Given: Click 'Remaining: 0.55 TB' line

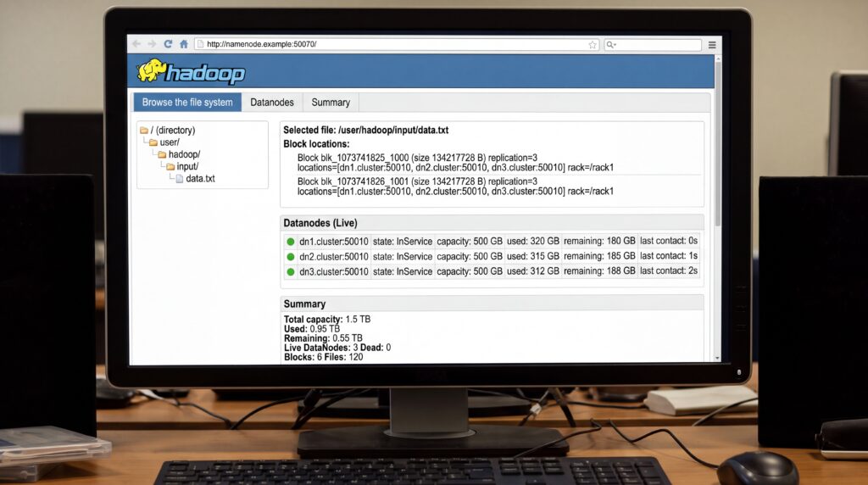Looking at the screenshot, I should pyautogui.click(x=323, y=338).
